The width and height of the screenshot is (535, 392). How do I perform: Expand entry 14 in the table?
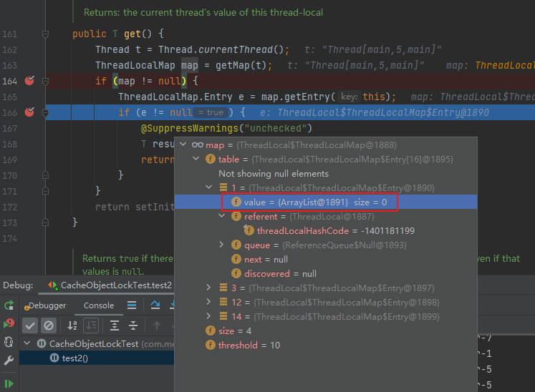tap(209, 316)
